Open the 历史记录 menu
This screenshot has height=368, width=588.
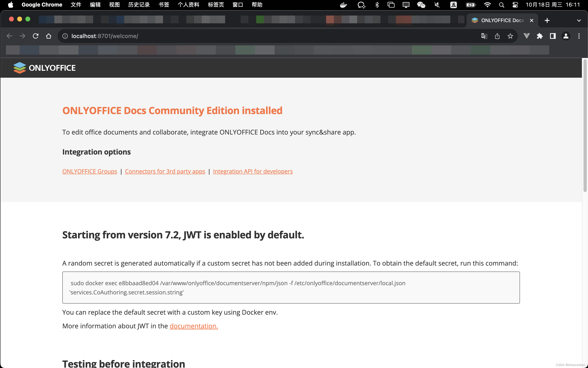click(139, 5)
